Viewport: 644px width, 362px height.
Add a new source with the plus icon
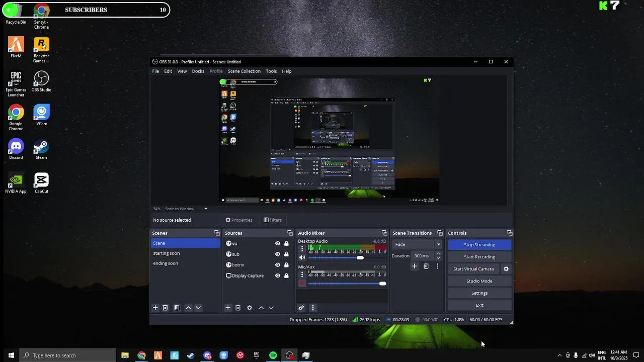pyautogui.click(x=228, y=308)
